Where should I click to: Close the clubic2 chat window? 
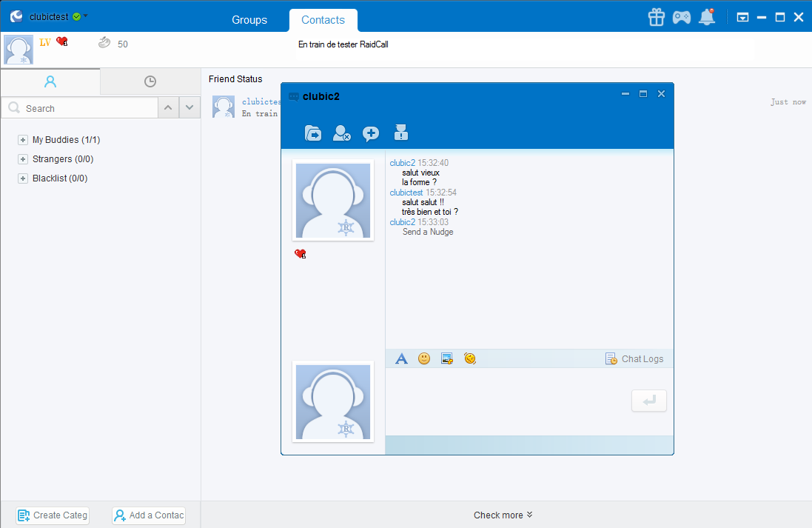tap(661, 94)
